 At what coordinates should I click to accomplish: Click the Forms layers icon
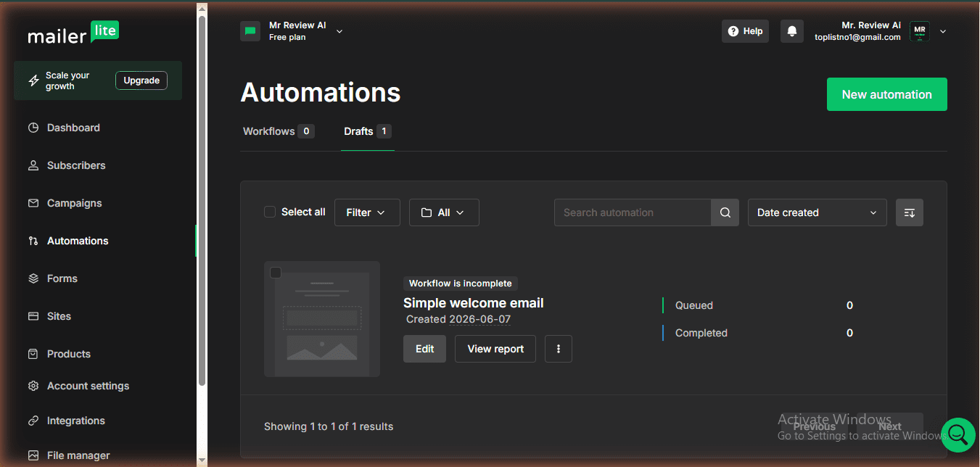pyautogui.click(x=33, y=278)
